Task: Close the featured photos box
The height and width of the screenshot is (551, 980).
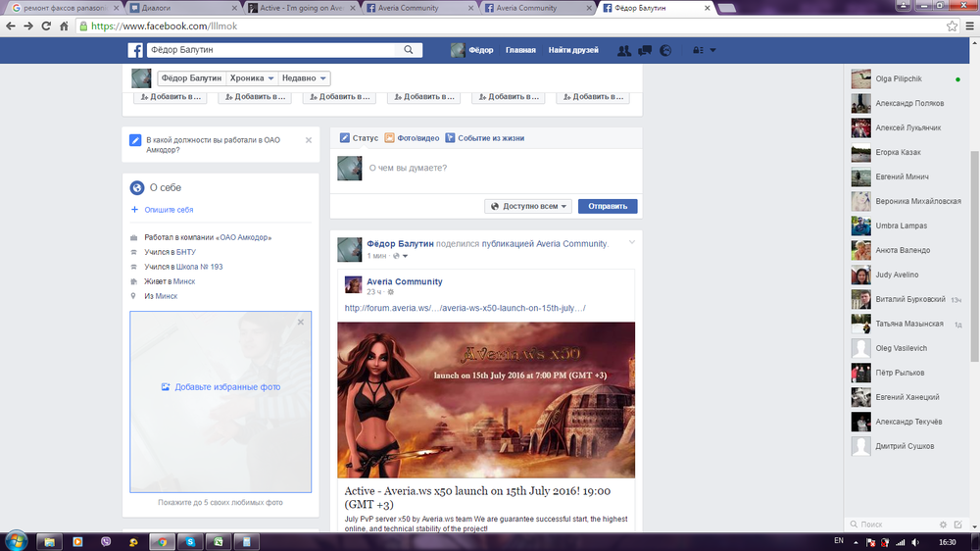Action: tap(301, 323)
